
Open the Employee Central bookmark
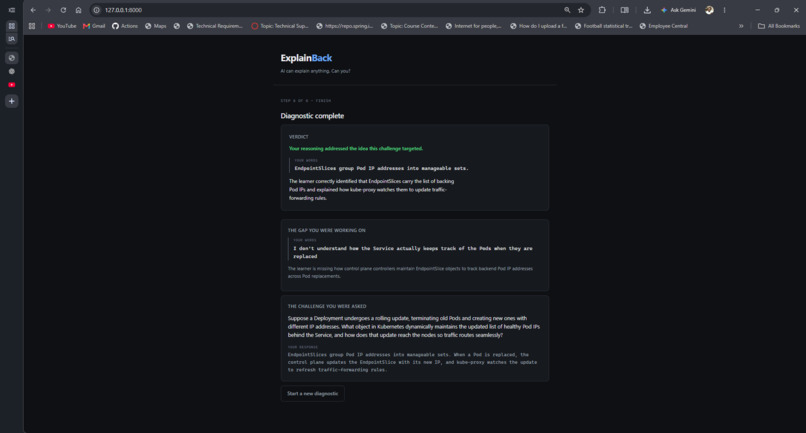664,26
